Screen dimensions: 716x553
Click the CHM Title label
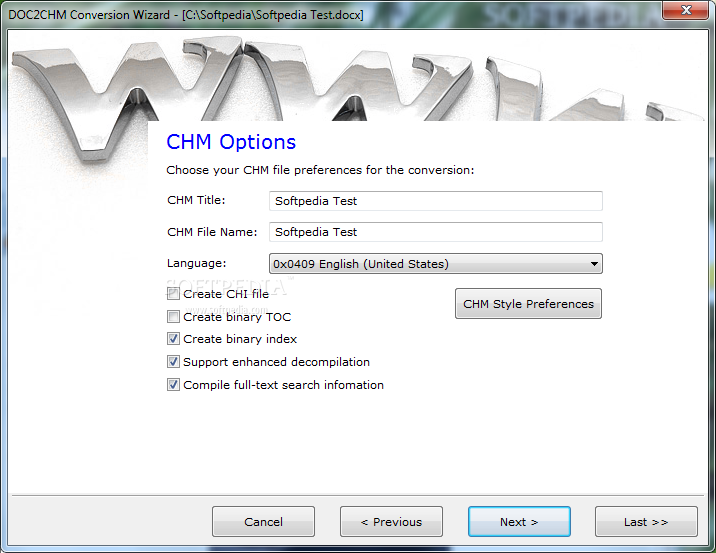pyautogui.click(x=196, y=200)
